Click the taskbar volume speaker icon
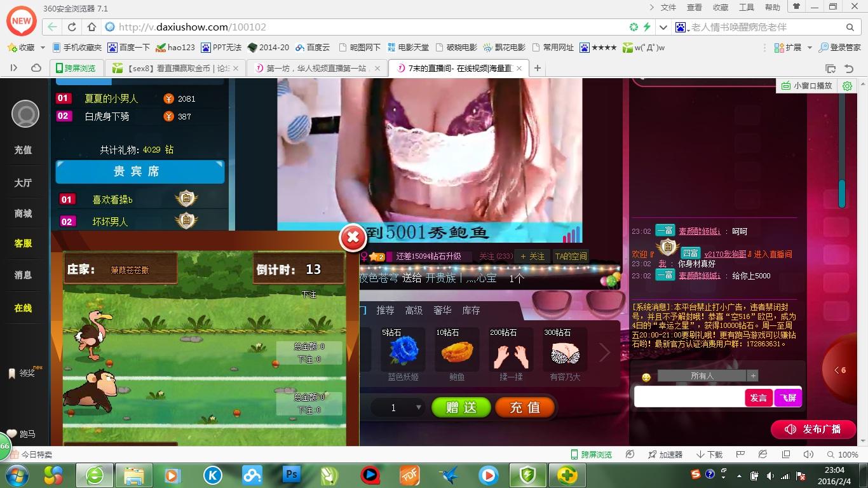 click(x=770, y=475)
